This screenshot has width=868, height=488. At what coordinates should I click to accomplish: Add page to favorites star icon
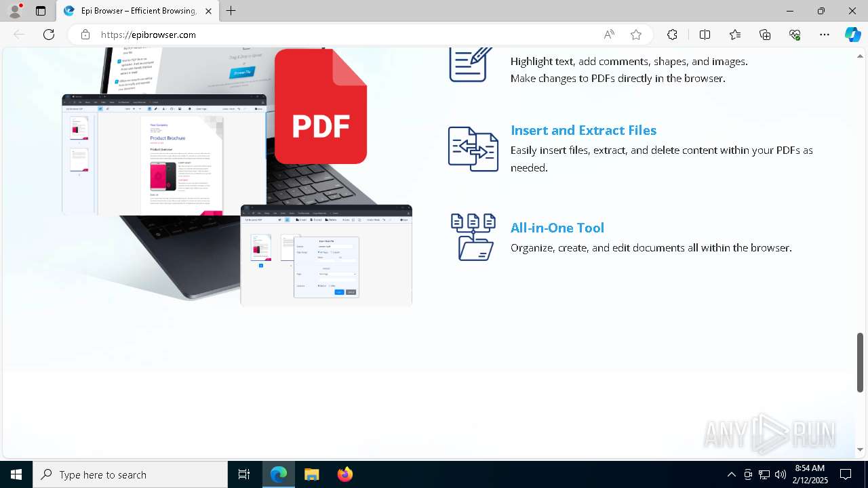tap(636, 35)
